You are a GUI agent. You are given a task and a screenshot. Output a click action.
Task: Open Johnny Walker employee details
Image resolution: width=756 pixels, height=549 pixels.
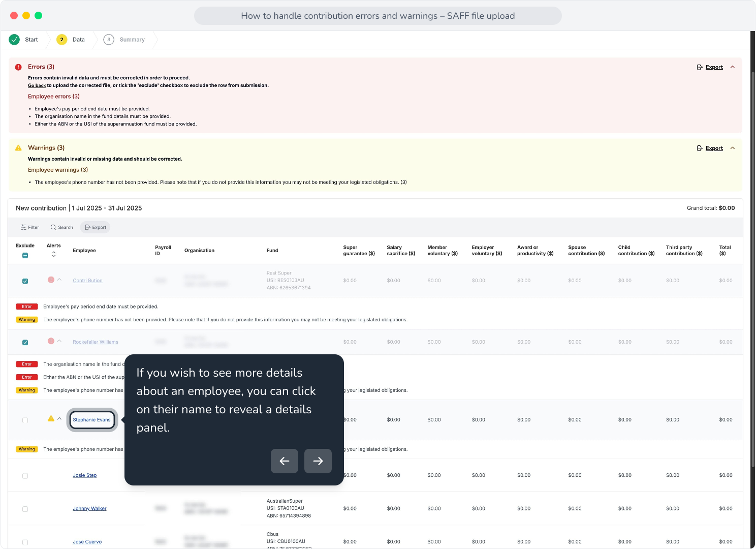(x=89, y=508)
